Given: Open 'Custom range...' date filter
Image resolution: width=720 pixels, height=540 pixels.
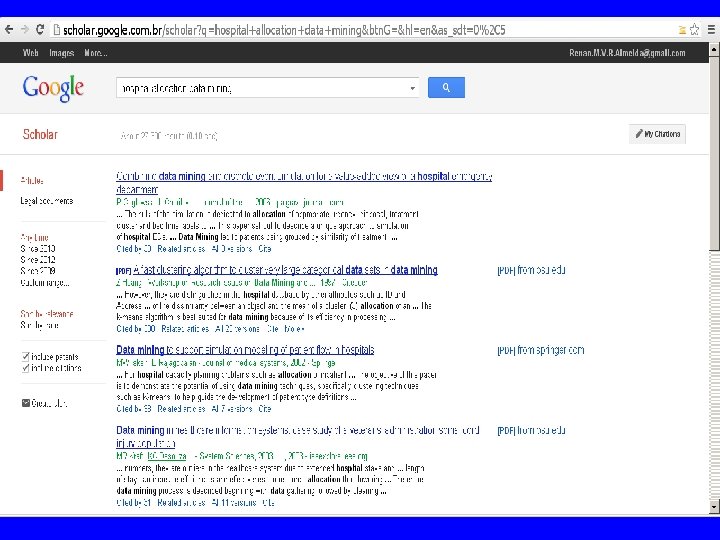Looking at the screenshot, I should coord(45,282).
